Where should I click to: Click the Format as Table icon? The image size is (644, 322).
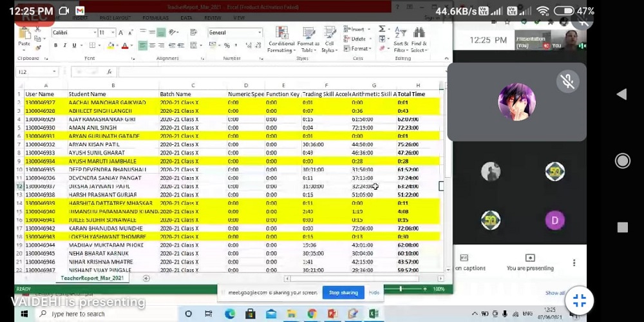(308, 37)
